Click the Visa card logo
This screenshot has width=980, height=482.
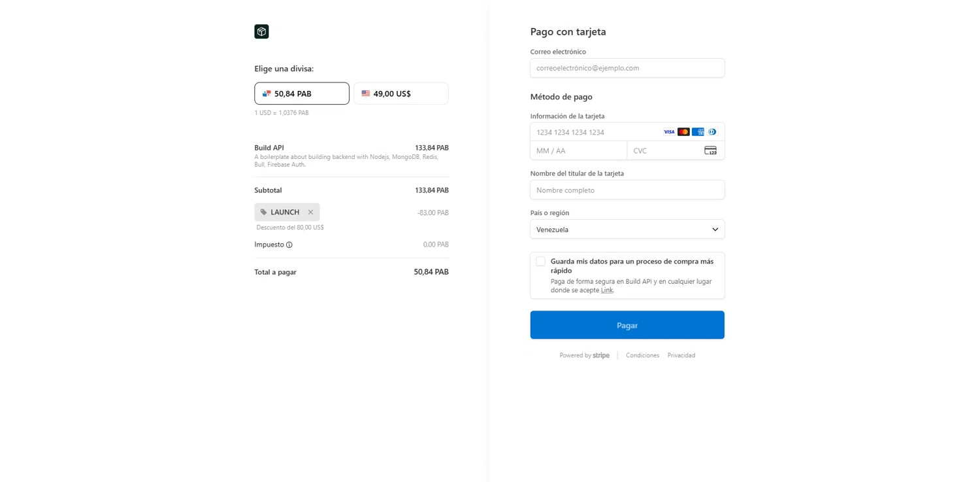(669, 132)
